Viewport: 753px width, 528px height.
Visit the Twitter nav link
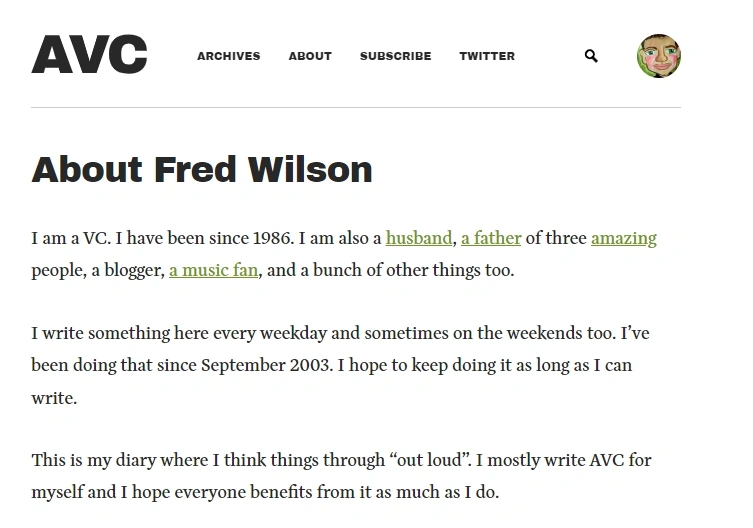coord(487,56)
